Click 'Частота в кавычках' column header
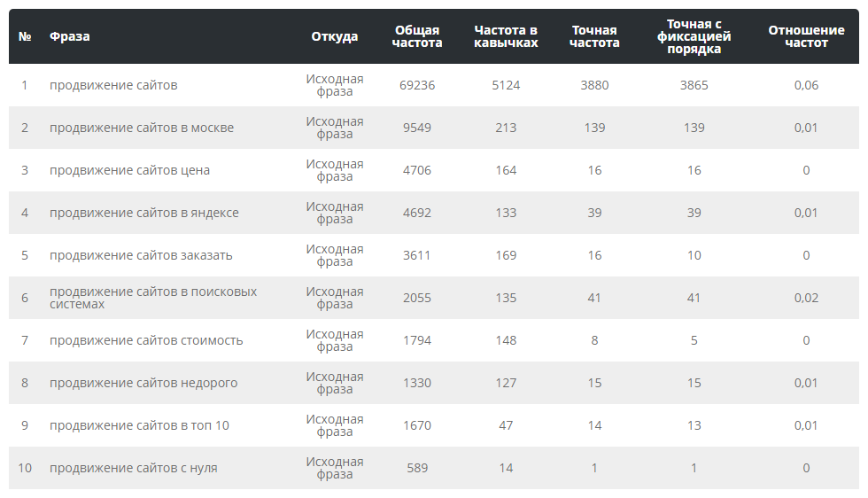 click(506, 36)
